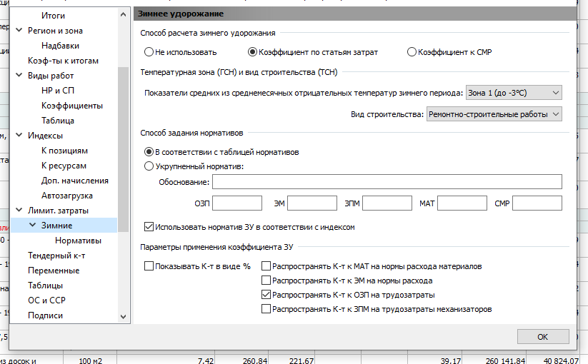Select the 'Зимние' tree item
The image size is (588, 364).
tap(56, 225)
